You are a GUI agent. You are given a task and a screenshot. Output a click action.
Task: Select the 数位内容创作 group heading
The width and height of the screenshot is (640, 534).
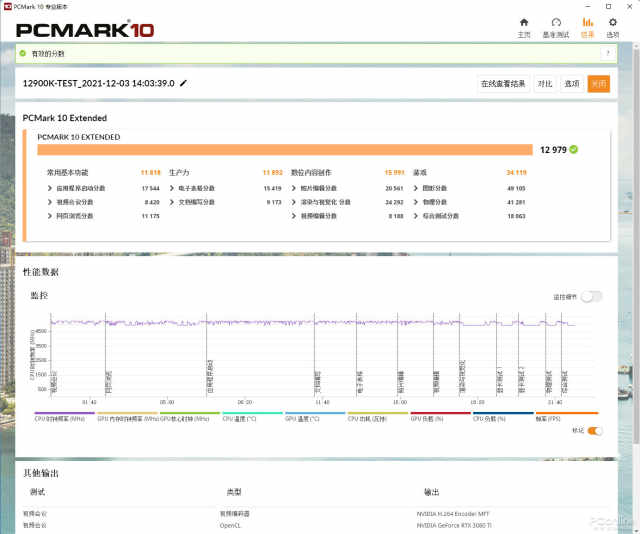311,173
